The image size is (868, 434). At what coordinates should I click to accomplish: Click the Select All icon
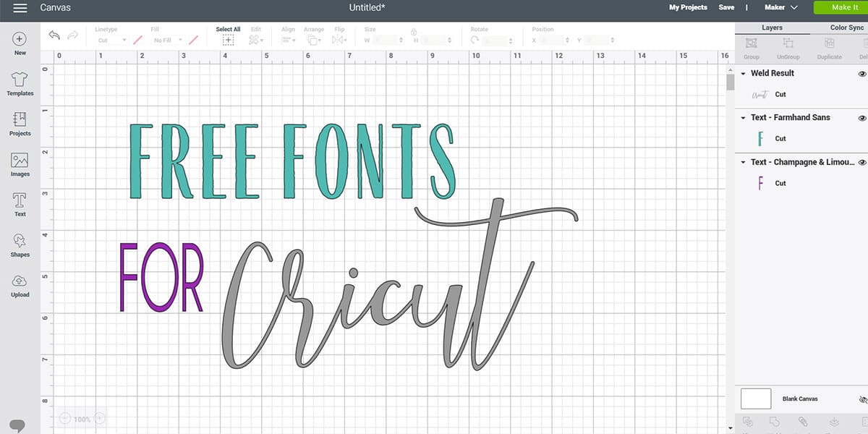(x=228, y=38)
